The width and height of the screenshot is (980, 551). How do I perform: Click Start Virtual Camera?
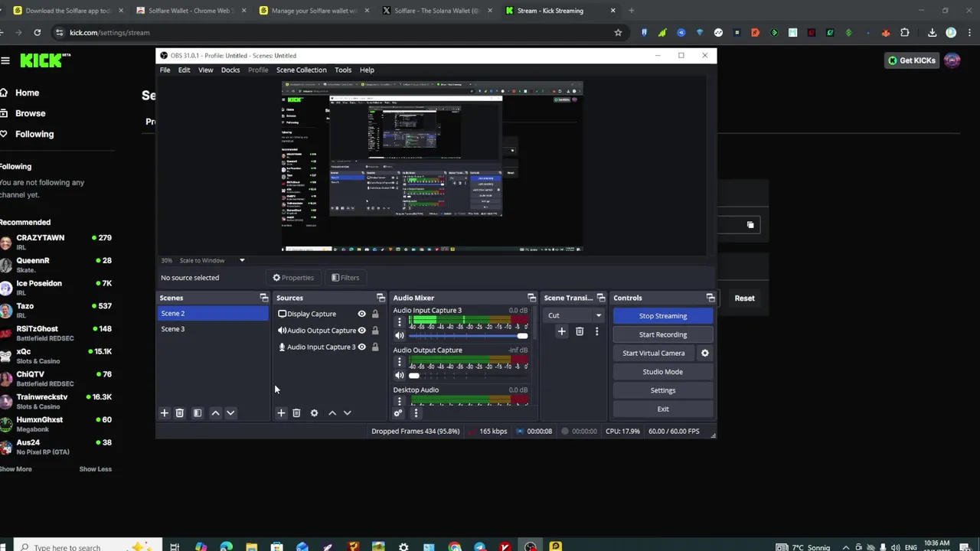coord(654,353)
